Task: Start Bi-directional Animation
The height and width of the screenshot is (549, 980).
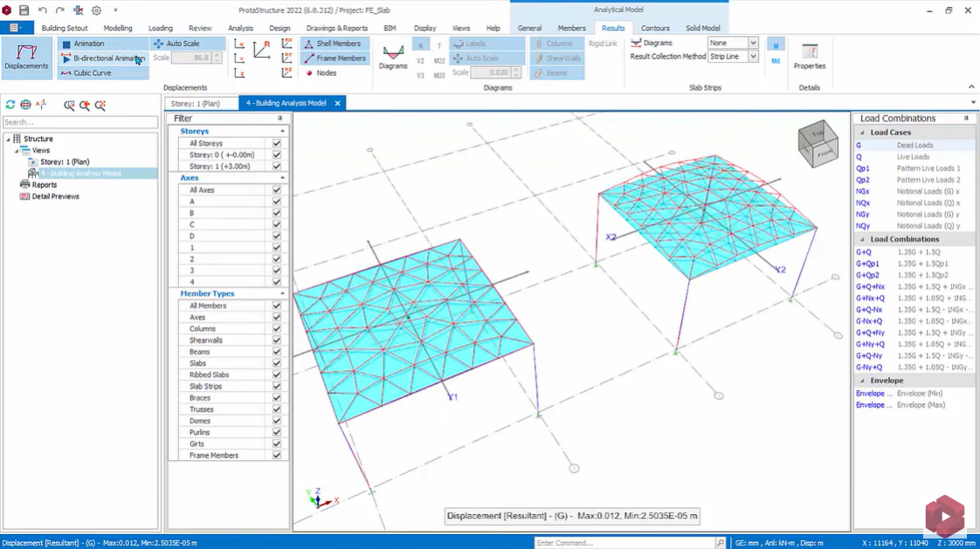Action: tap(103, 58)
